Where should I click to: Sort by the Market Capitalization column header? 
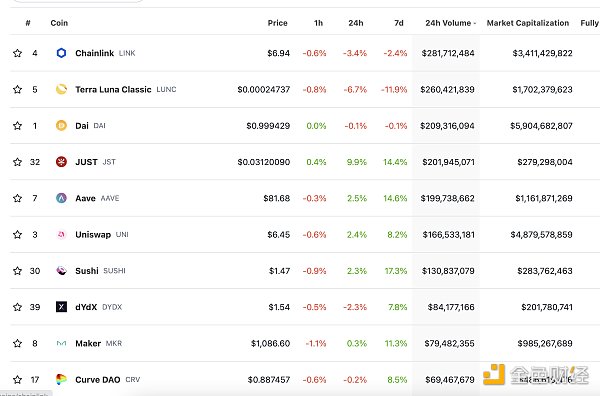528,23
